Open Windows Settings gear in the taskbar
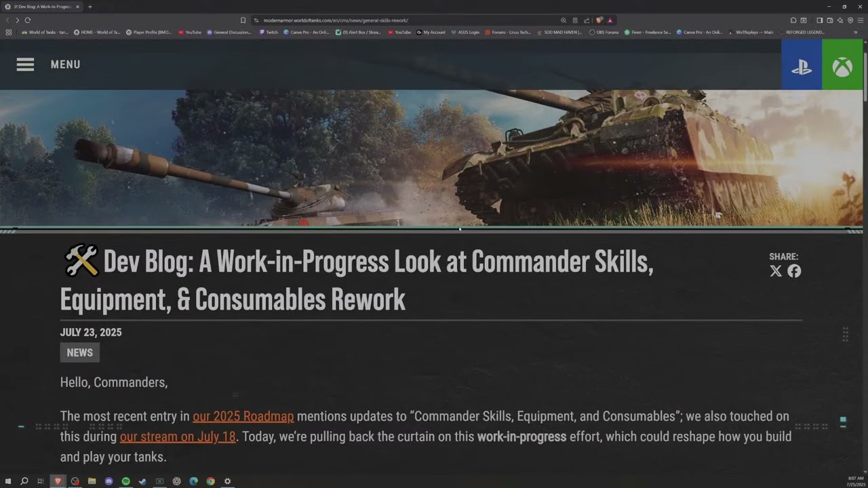868x488 pixels. click(x=227, y=481)
